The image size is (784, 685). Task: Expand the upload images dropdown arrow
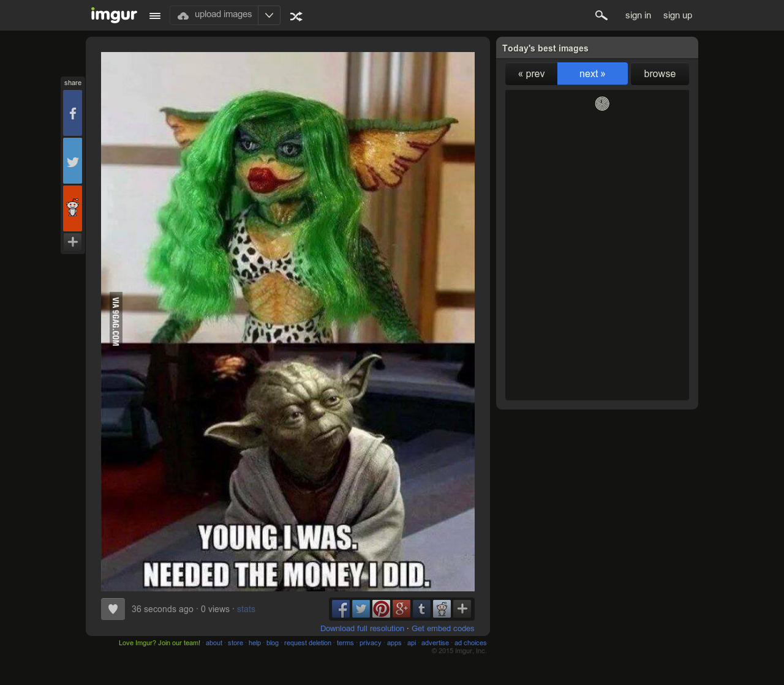tap(269, 15)
